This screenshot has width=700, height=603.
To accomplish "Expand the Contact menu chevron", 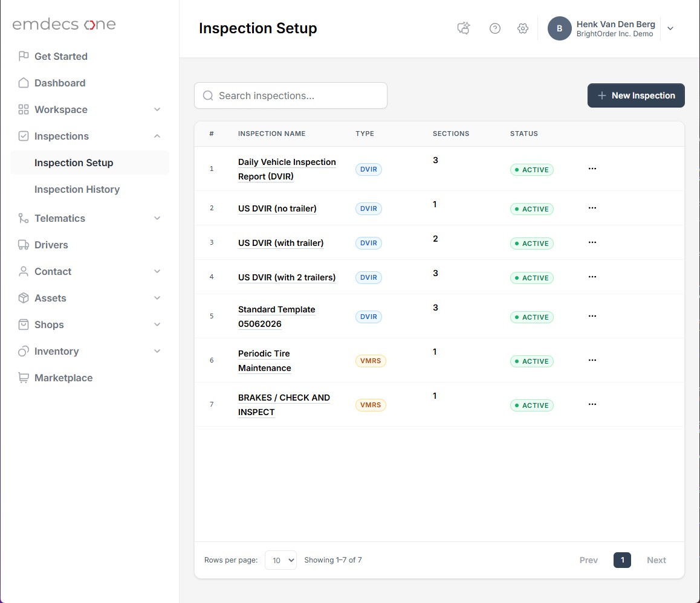I will tap(157, 271).
